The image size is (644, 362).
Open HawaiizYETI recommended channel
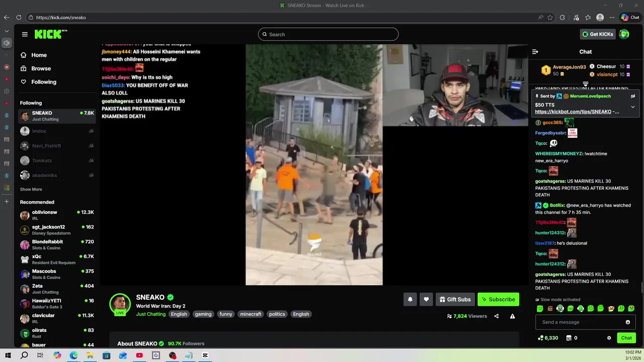pos(57,304)
